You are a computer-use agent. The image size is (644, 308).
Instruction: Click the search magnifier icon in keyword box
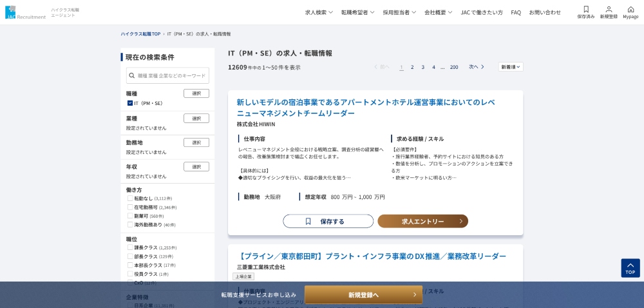pyautogui.click(x=132, y=75)
